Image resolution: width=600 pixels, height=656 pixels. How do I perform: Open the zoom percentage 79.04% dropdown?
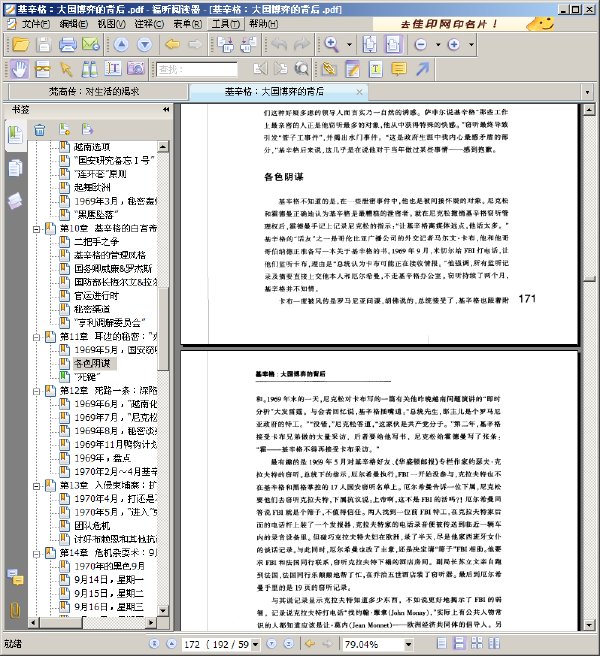[408, 644]
